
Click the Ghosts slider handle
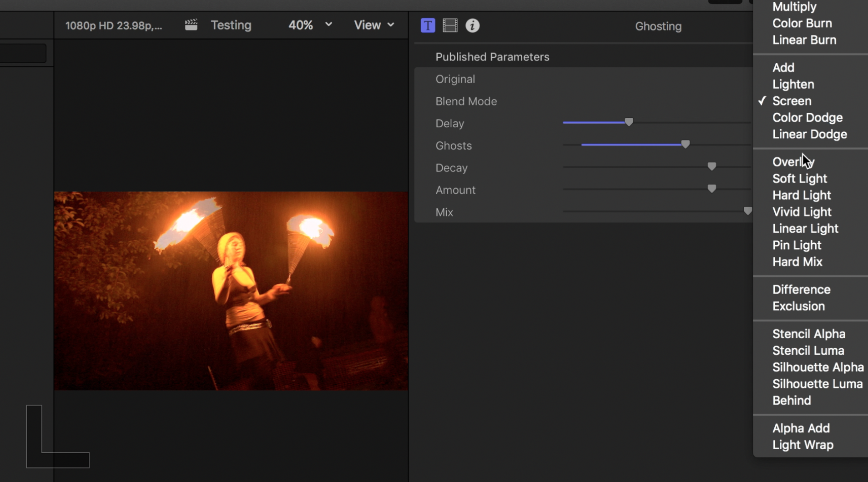[685, 144]
